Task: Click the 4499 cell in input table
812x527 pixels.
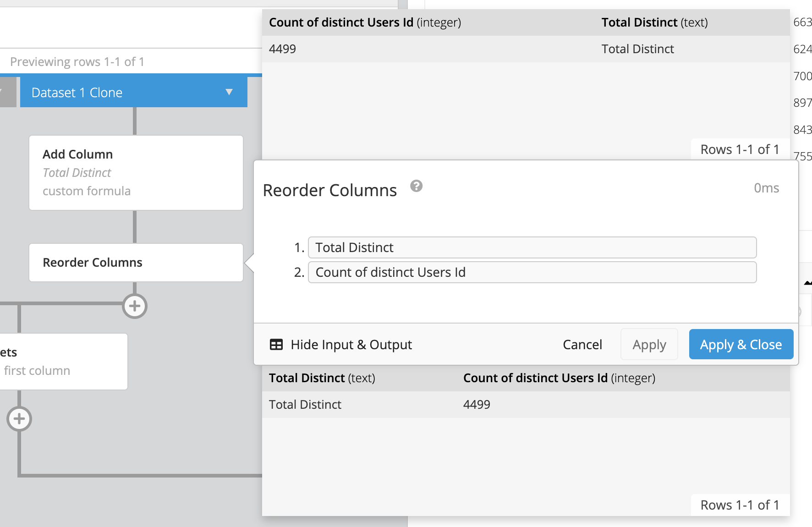Action: click(282, 49)
